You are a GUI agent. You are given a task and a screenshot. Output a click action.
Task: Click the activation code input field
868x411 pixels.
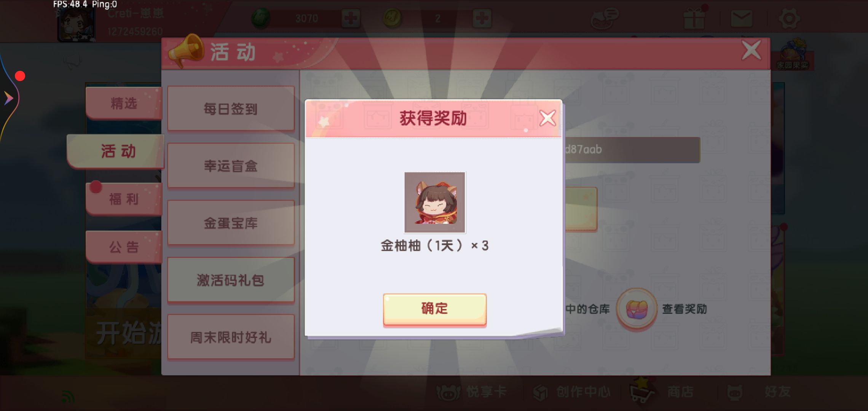[x=631, y=150]
